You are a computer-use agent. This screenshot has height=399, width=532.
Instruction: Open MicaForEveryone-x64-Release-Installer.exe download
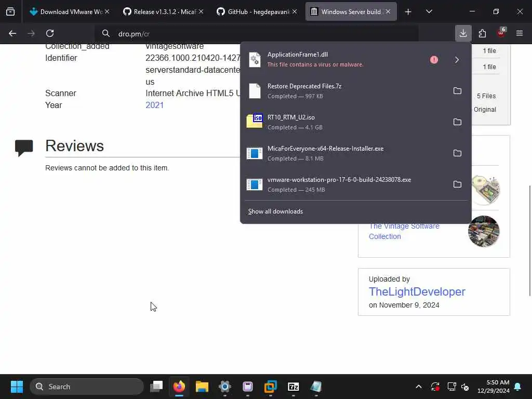pyautogui.click(x=344, y=153)
